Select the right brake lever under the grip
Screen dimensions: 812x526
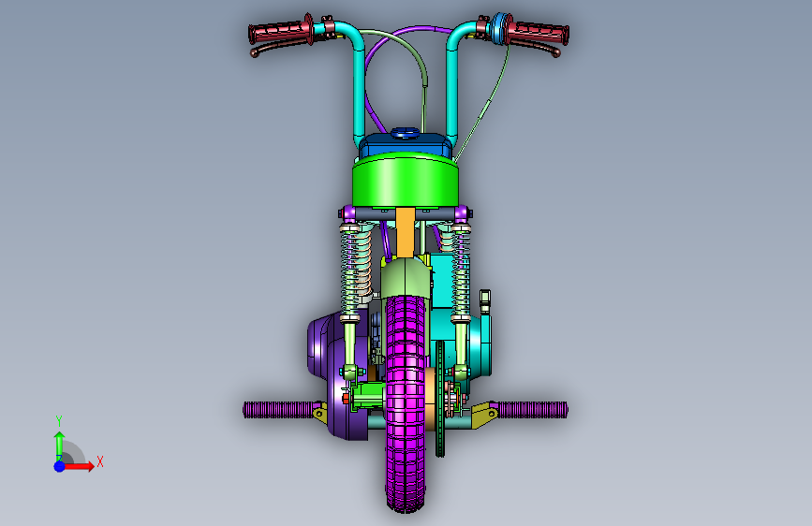point(534,48)
